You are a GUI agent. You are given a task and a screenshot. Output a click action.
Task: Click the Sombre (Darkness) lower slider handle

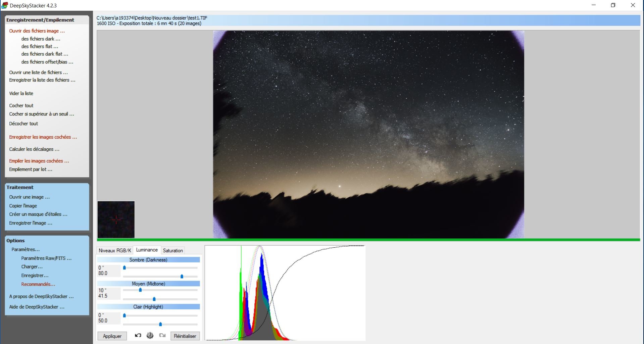pos(182,276)
